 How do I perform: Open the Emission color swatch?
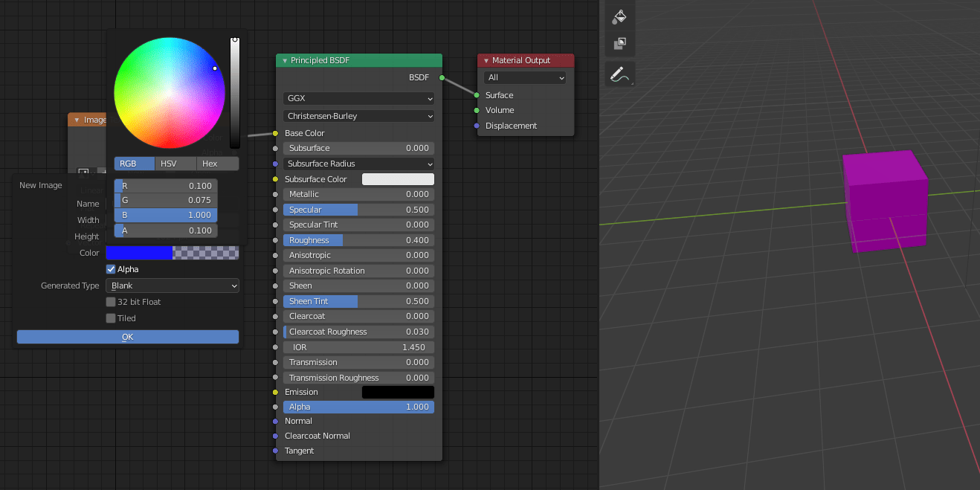398,392
